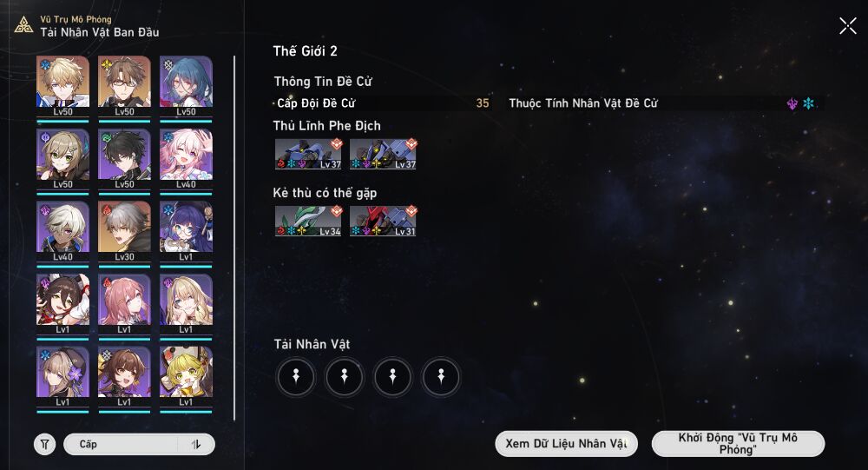Start Khởi Động Vũ Trụ Mô Phỏng

(x=738, y=443)
